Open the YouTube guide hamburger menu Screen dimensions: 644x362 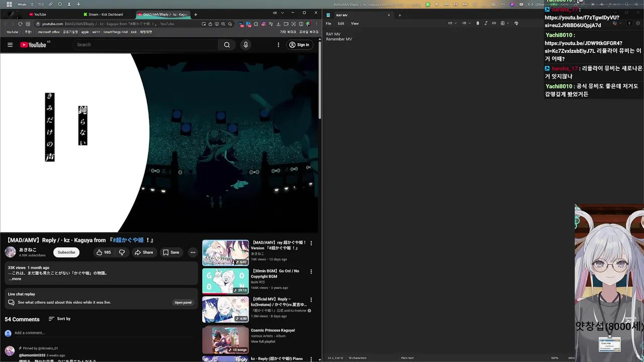(x=10, y=45)
